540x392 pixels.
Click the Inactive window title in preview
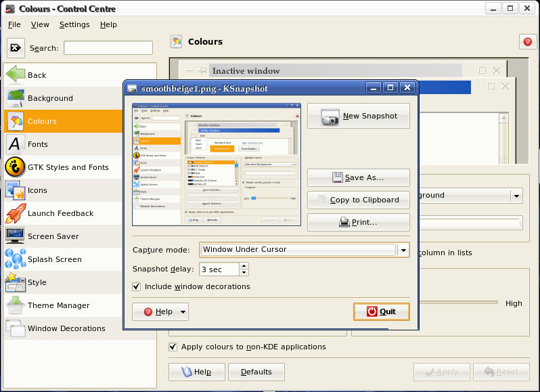[x=246, y=70]
